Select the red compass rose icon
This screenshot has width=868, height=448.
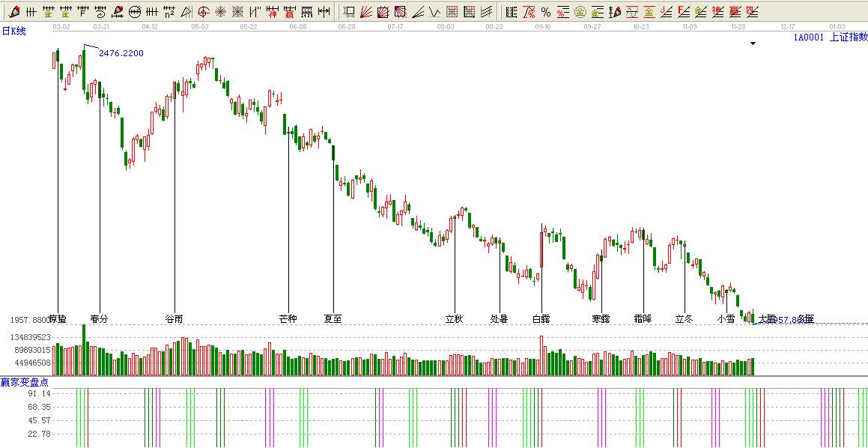coord(221,11)
